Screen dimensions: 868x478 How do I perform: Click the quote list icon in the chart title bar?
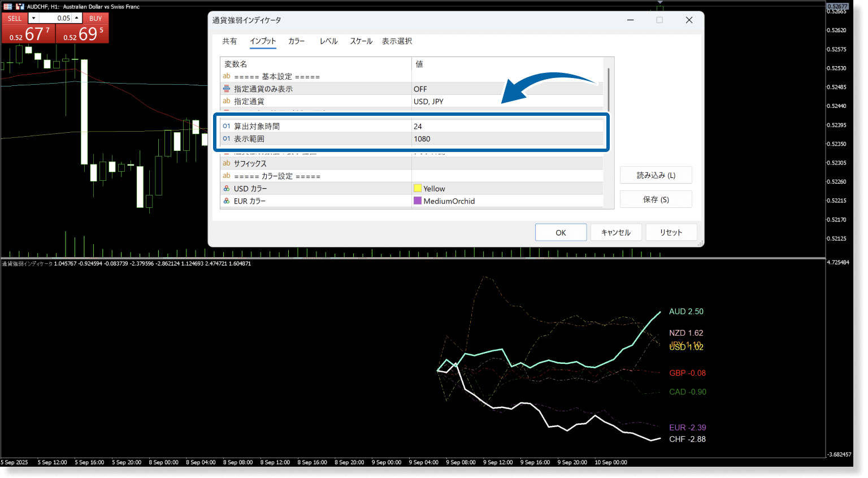click(7, 7)
